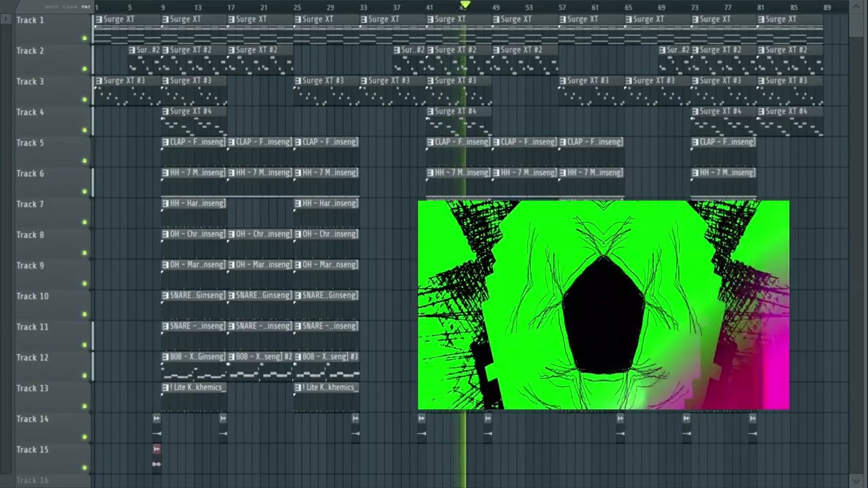Disable Track 5 using its mute dot

point(85,161)
